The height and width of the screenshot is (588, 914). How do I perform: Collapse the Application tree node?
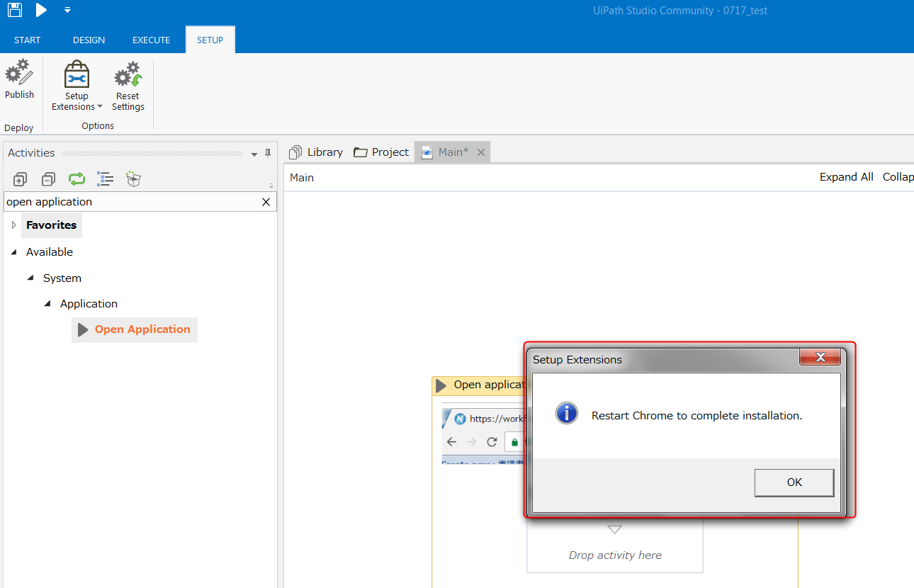(47, 303)
